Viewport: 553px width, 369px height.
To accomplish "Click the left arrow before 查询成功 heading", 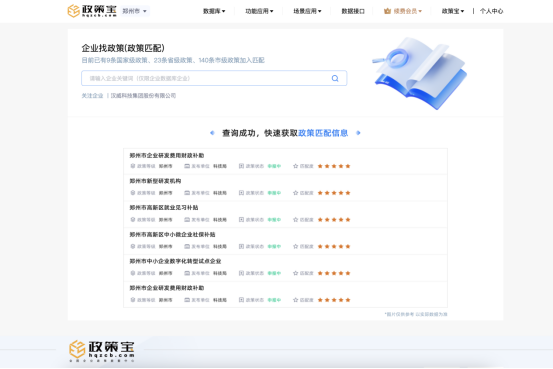I will pyautogui.click(x=212, y=133).
